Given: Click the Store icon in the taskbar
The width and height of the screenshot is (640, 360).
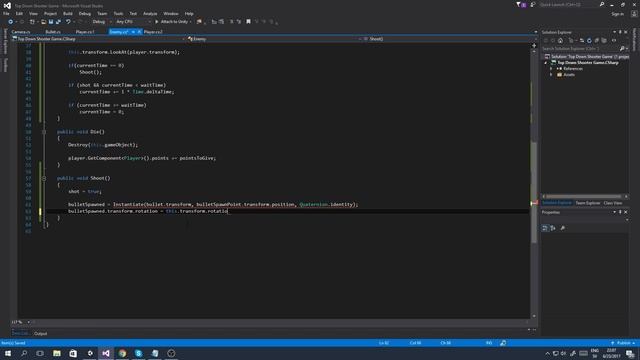Looking at the screenshot, I should pyautogui.click(x=73, y=353).
